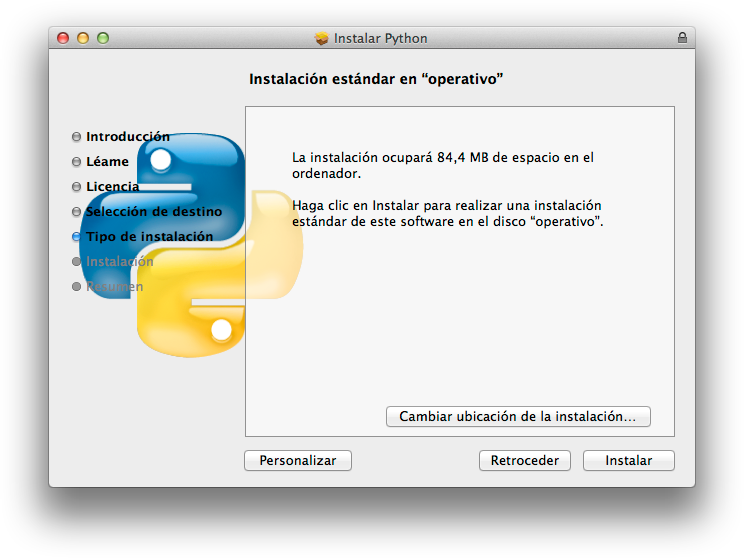Image resolution: width=744 pixels, height=558 pixels.
Task: Click Cambiar ubicación de la instalación button
Action: [518, 416]
